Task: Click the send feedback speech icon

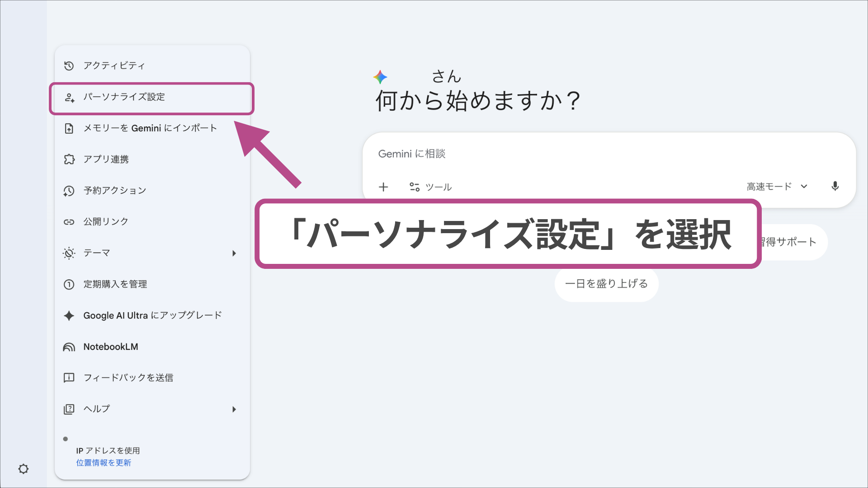Action: [69, 378]
